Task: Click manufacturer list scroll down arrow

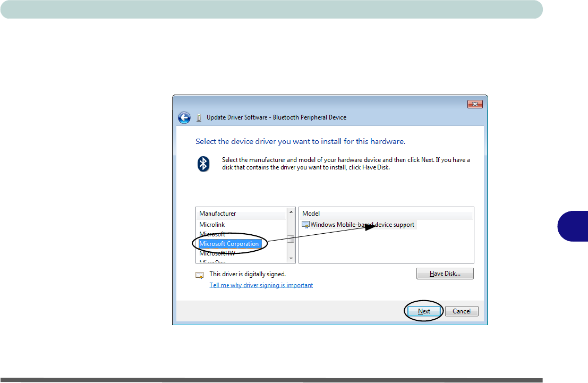Action: (291, 259)
